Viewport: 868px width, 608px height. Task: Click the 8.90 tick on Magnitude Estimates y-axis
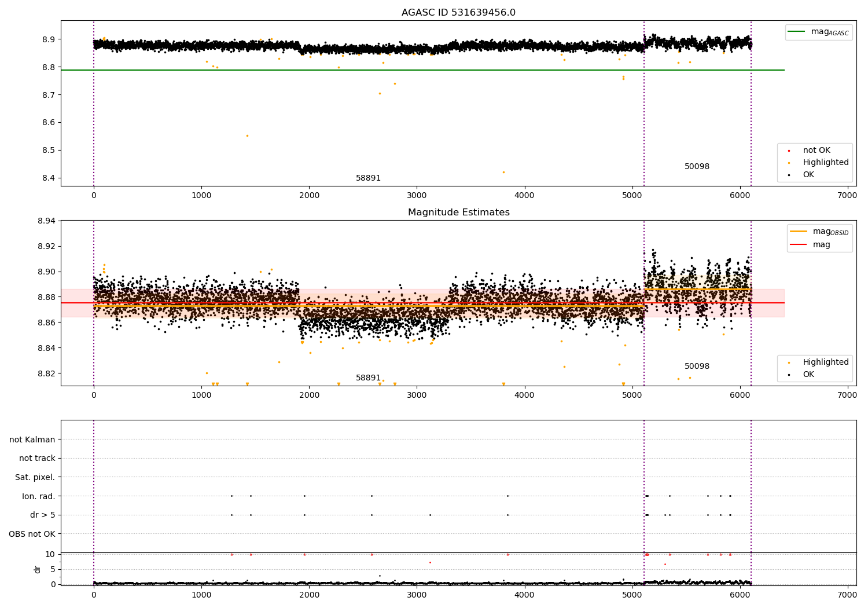[46, 272]
